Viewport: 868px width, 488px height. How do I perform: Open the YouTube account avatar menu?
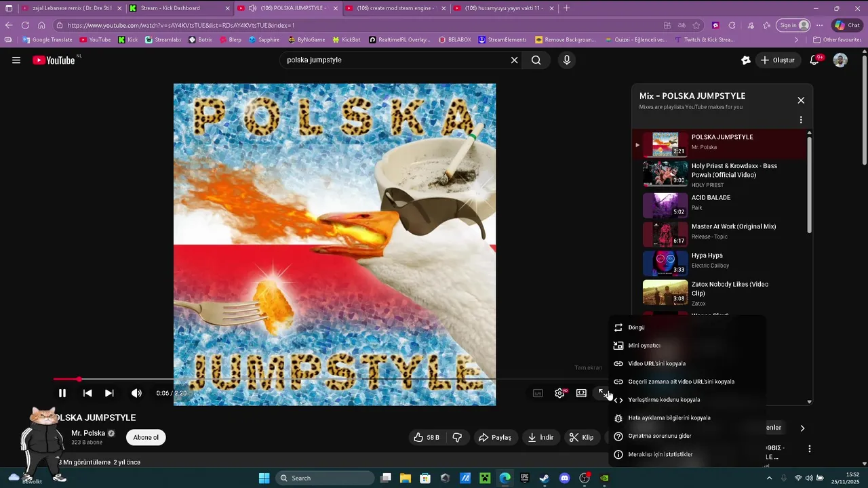coord(840,60)
